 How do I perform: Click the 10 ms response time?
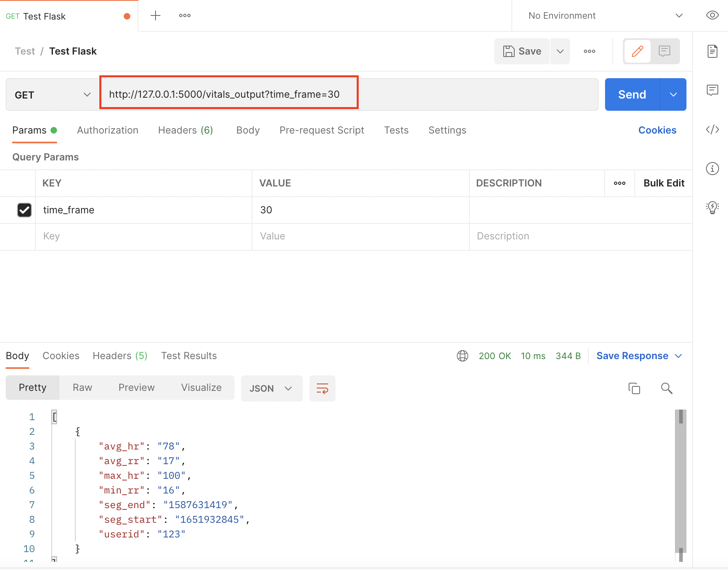[533, 356]
